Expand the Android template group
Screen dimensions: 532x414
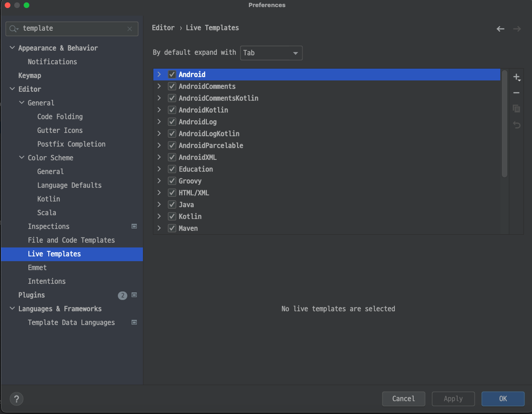click(x=159, y=74)
